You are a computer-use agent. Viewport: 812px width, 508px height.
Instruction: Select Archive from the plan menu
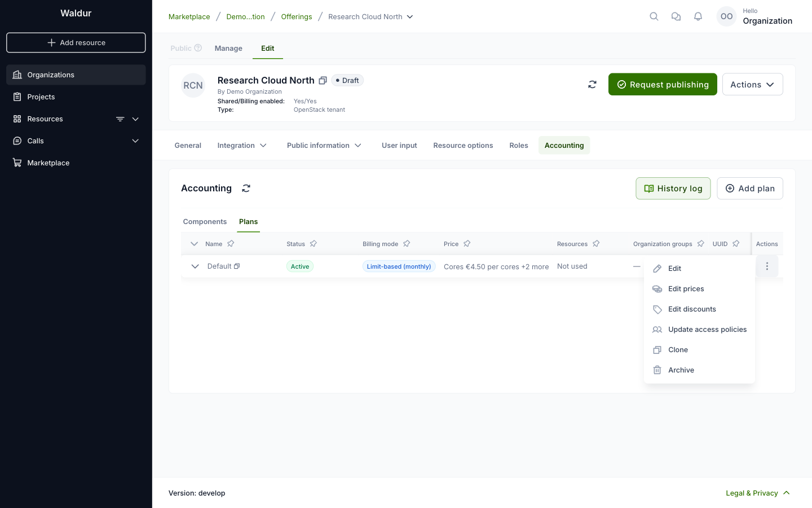click(699, 370)
